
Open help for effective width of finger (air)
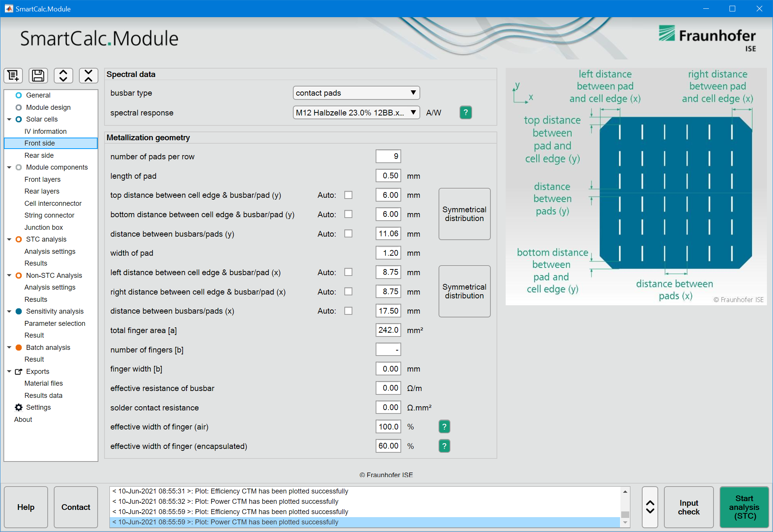click(x=444, y=426)
